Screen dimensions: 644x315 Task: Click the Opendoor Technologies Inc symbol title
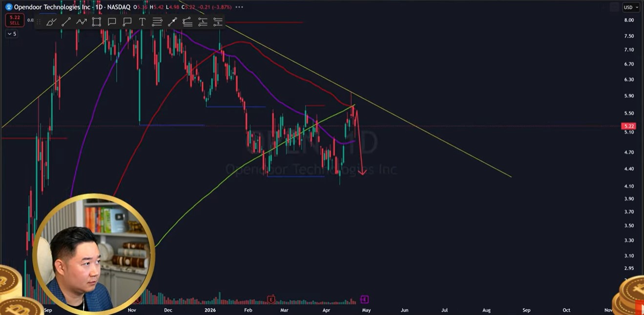(51, 7)
